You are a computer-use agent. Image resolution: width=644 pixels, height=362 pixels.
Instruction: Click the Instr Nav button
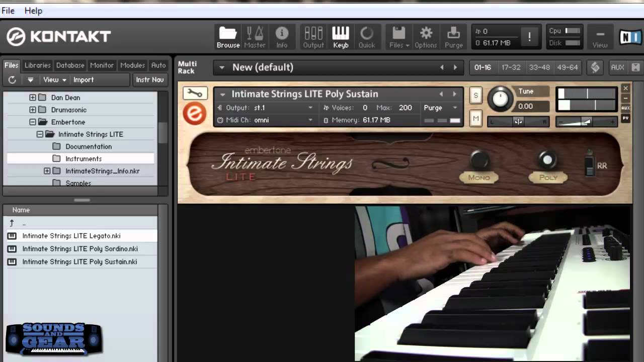pyautogui.click(x=150, y=79)
